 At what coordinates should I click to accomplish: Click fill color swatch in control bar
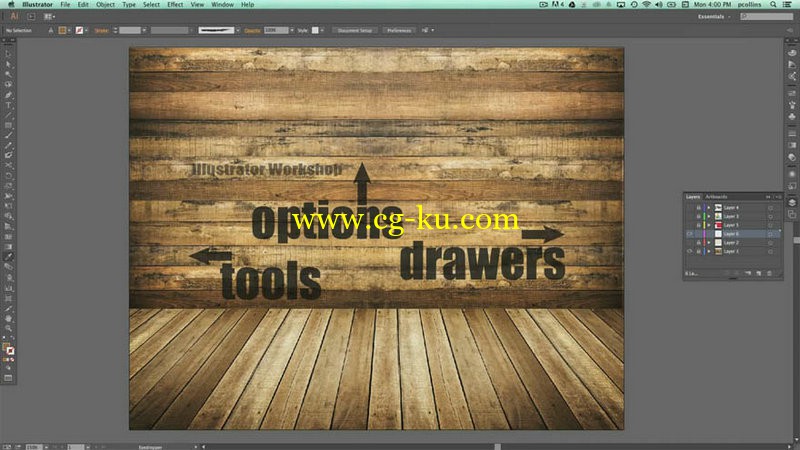[x=63, y=30]
